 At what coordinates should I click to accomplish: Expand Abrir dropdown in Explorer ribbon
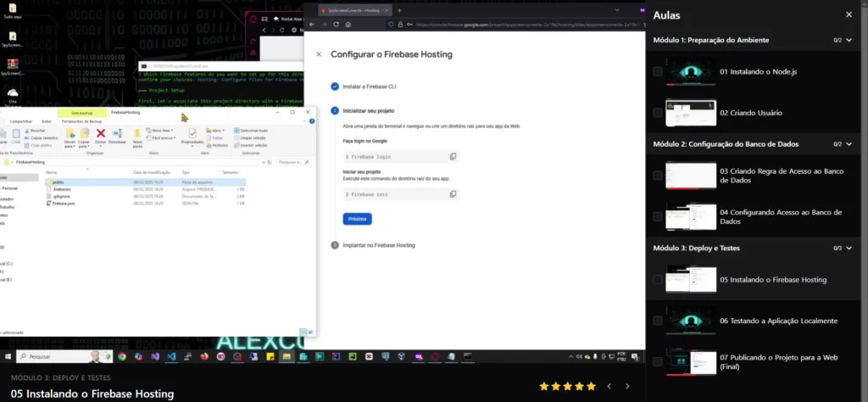[215, 130]
